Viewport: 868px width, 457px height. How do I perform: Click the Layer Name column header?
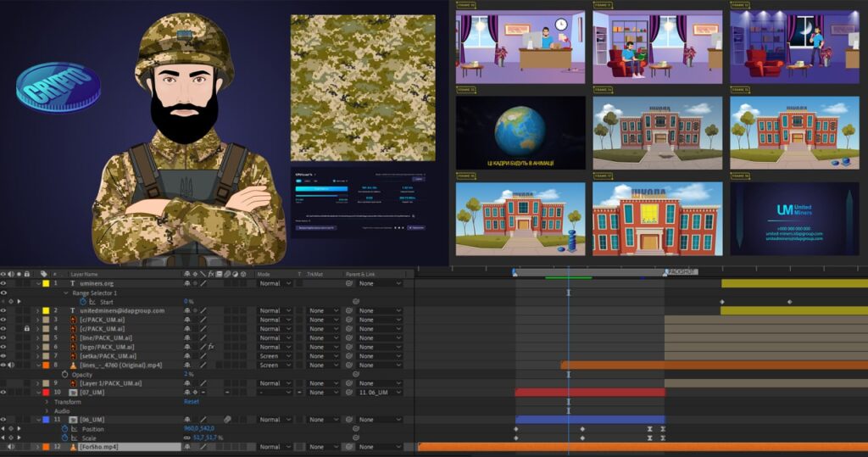click(x=84, y=274)
